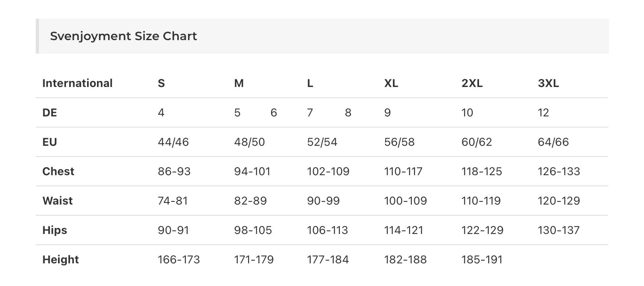
Task: Select the DE row label
Action: [x=50, y=112]
